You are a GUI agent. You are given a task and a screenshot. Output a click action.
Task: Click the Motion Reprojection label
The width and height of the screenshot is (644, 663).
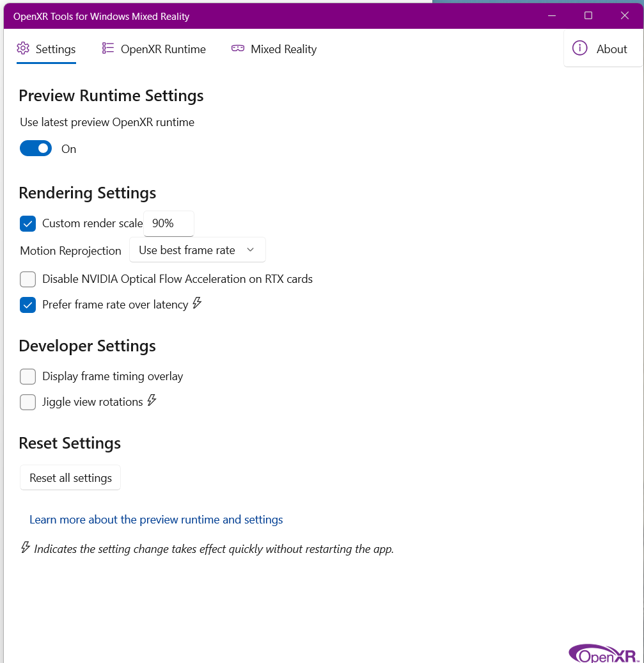pyautogui.click(x=70, y=251)
